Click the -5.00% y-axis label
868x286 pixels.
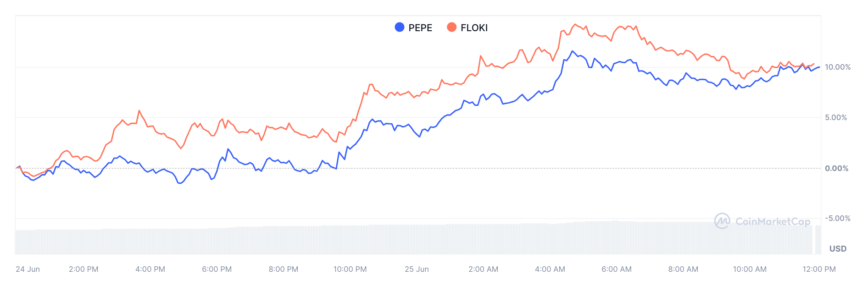point(837,218)
